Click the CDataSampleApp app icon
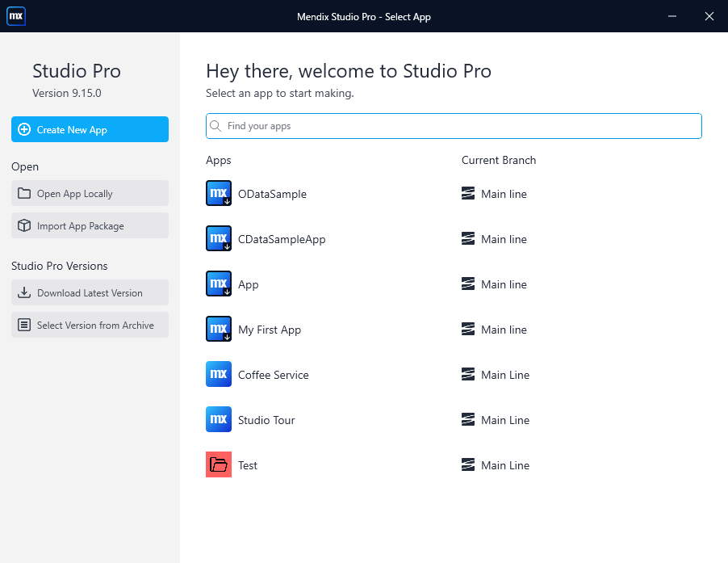 tap(219, 238)
